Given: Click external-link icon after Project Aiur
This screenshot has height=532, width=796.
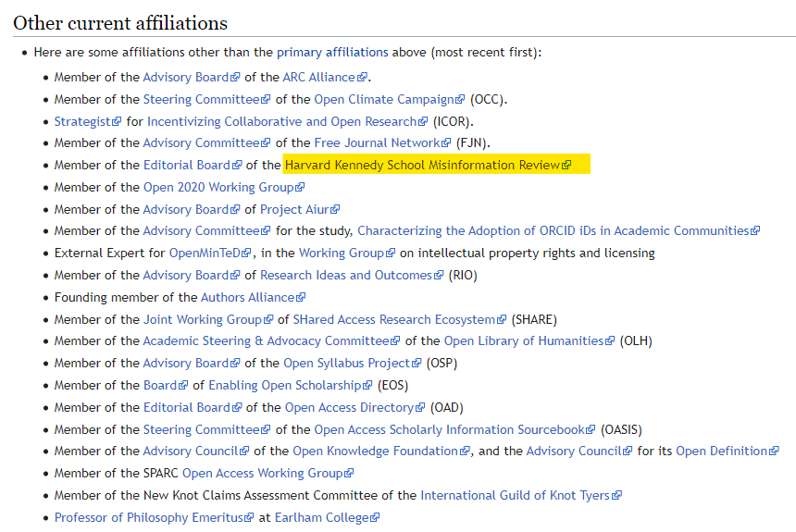Looking at the screenshot, I should [x=335, y=210].
